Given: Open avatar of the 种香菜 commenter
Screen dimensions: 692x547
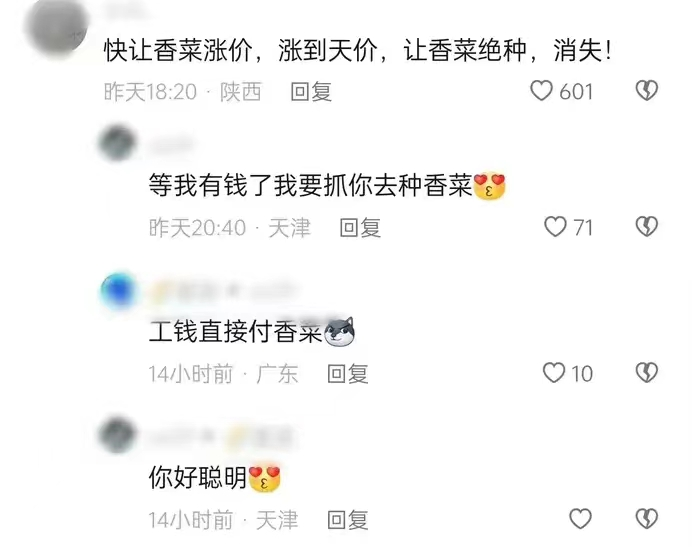Looking at the screenshot, I should [117, 144].
